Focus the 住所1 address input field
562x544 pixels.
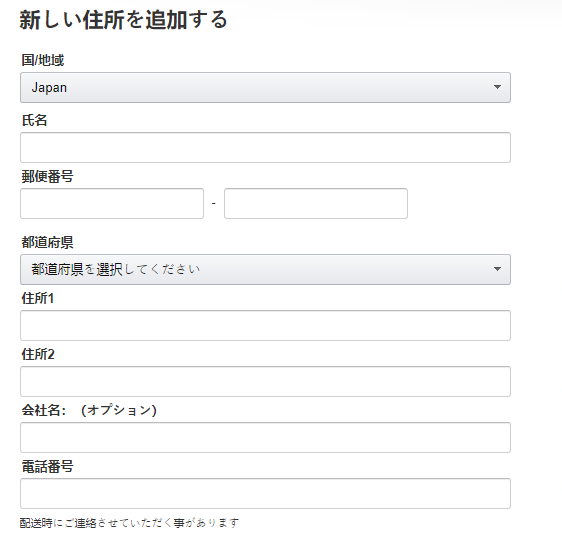click(x=265, y=325)
